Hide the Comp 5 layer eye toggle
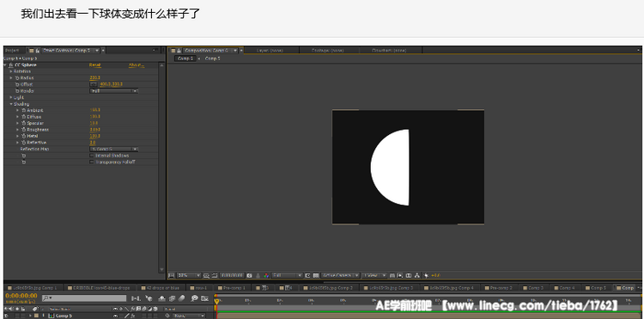The image size is (644, 319). (x=6, y=316)
